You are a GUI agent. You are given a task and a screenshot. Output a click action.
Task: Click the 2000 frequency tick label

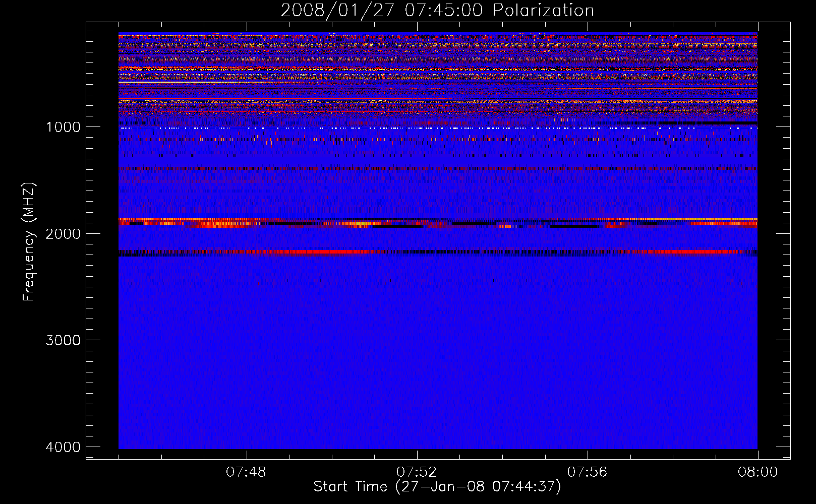point(64,233)
